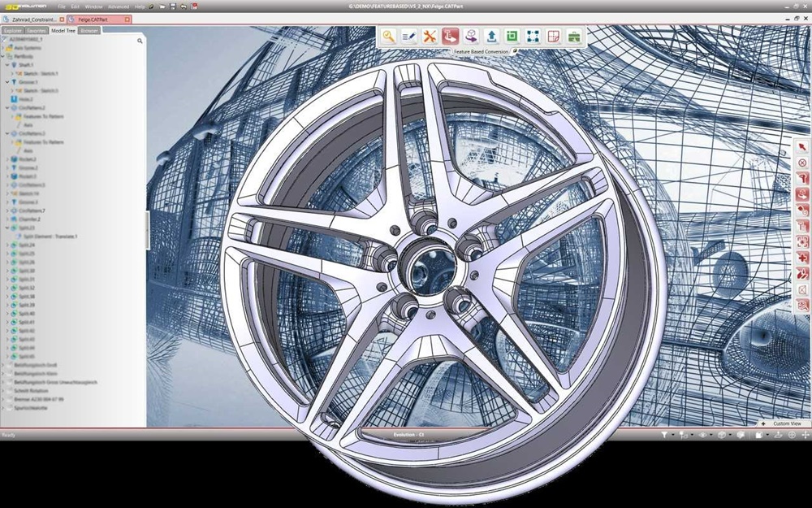Open the File menu
The height and width of the screenshot is (508, 812).
pyautogui.click(x=62, y=7)
